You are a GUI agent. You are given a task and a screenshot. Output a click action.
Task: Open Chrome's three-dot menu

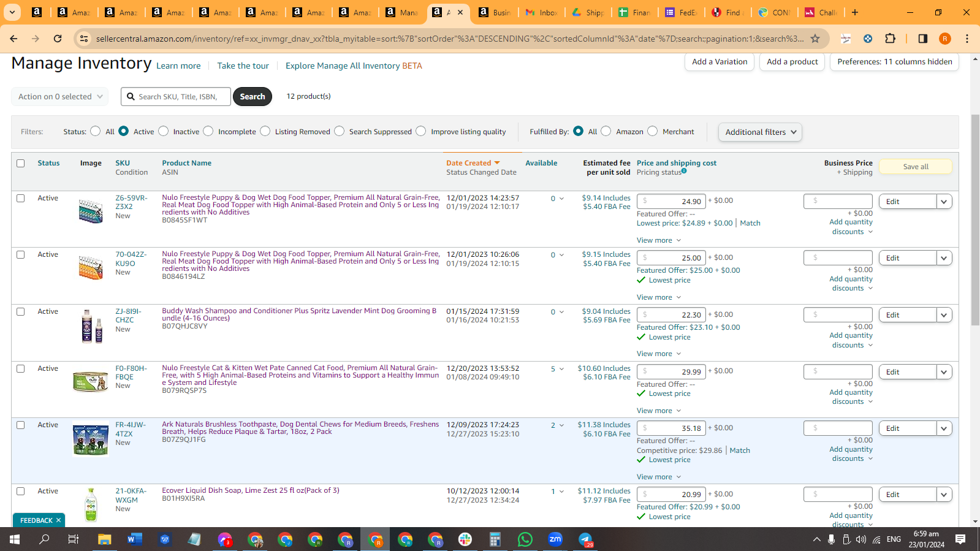point(967,39)
